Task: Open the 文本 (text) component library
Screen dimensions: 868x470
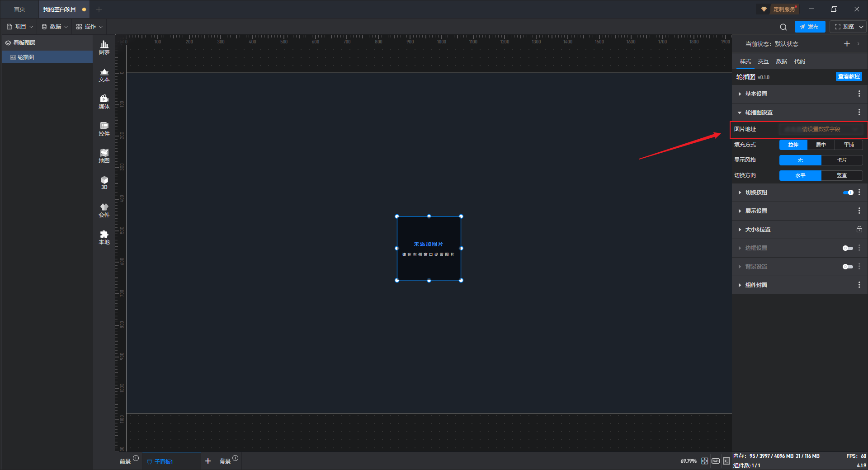Action: (x=104, y=75)
